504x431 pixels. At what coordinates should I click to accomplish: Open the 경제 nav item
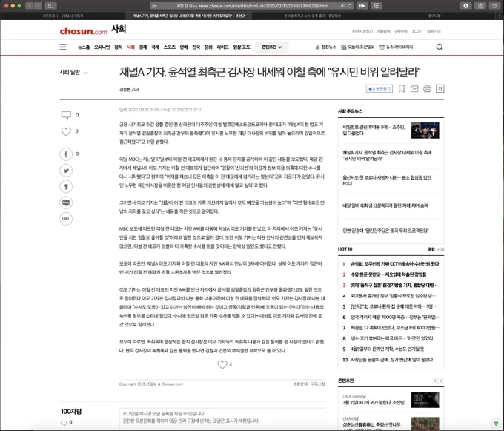pyautogui.click(x=143, y=47)
